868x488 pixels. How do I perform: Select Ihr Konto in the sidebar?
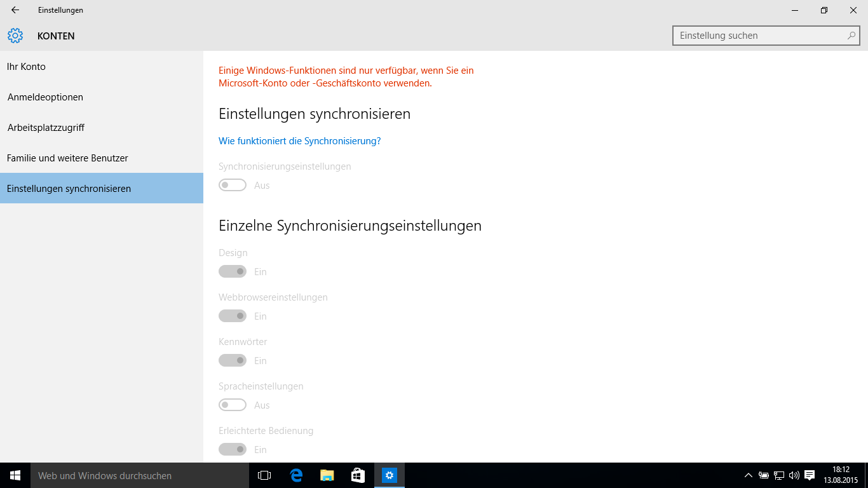(26, 67)
